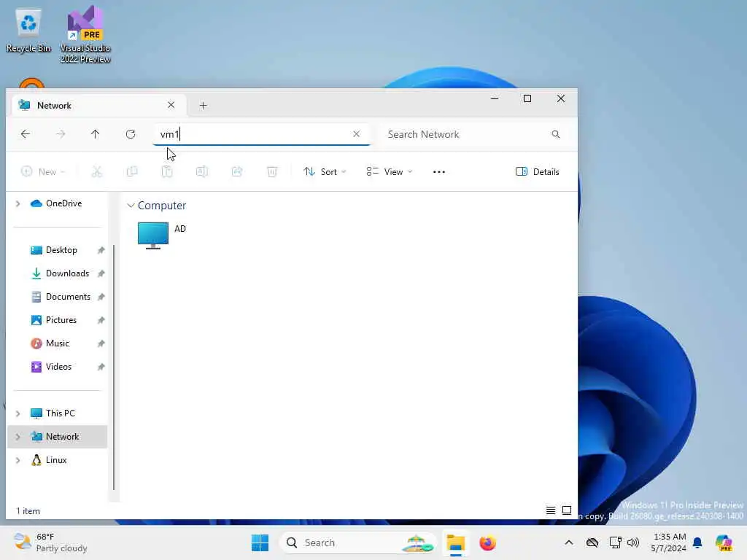This screenshot has width=747, height=560.
Task: Open the volume speaker tray icon
Action: 633,542
